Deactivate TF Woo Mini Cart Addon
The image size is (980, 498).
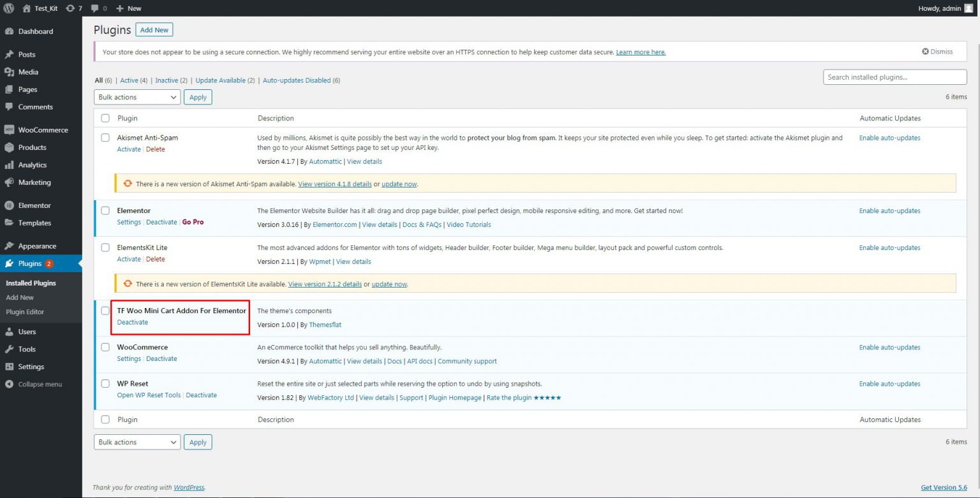[132, 323]
